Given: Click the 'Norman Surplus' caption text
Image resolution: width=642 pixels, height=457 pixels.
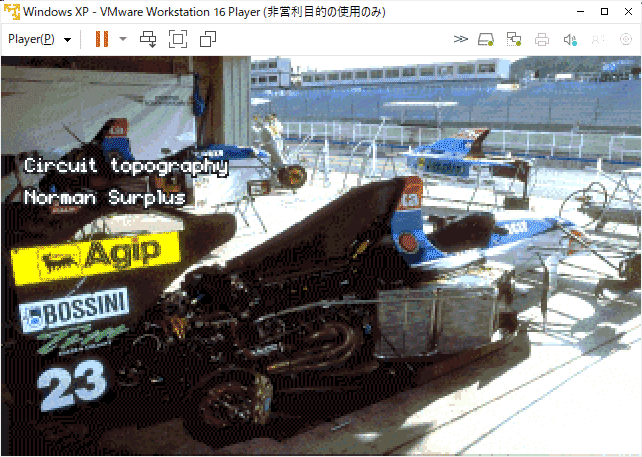Looking at the screenshot, I should pos(105,198).
